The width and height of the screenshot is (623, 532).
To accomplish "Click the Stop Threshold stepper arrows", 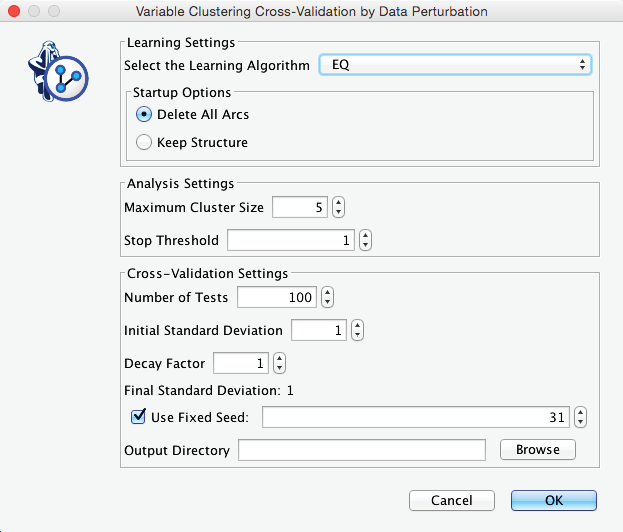I will pyautogui.click(x=365, y=241).
